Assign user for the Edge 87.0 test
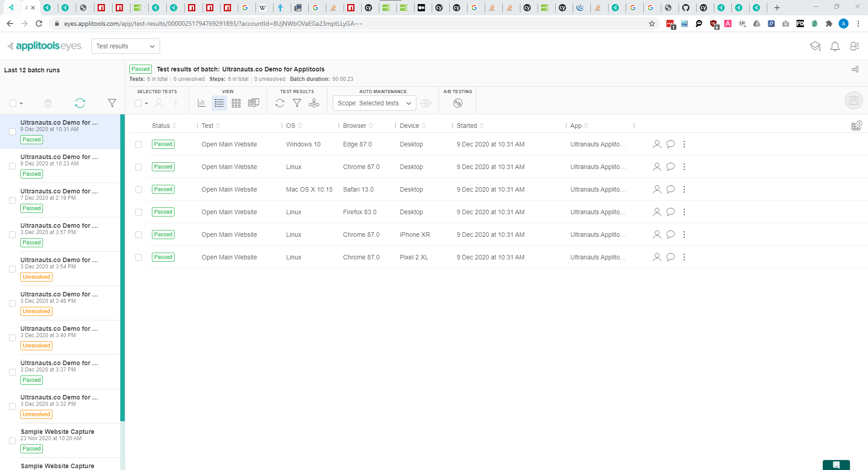This screenshot has width=868, height=470. (x=657, y=144)
